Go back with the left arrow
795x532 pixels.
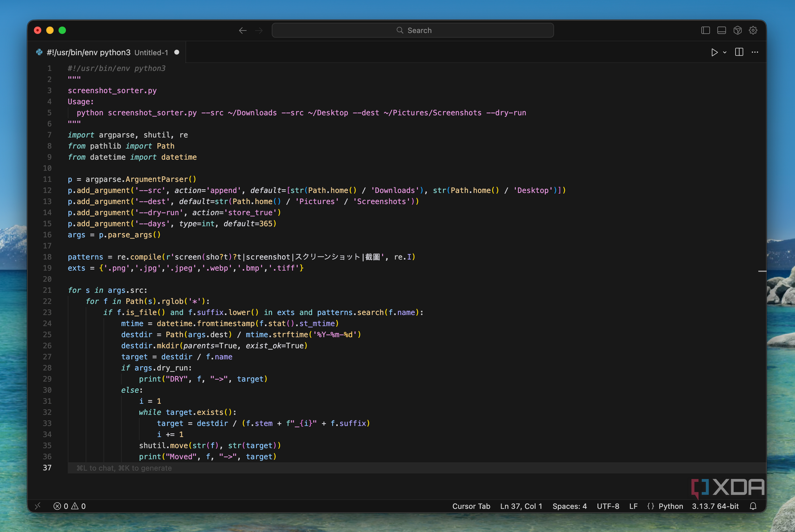point(243,30)
